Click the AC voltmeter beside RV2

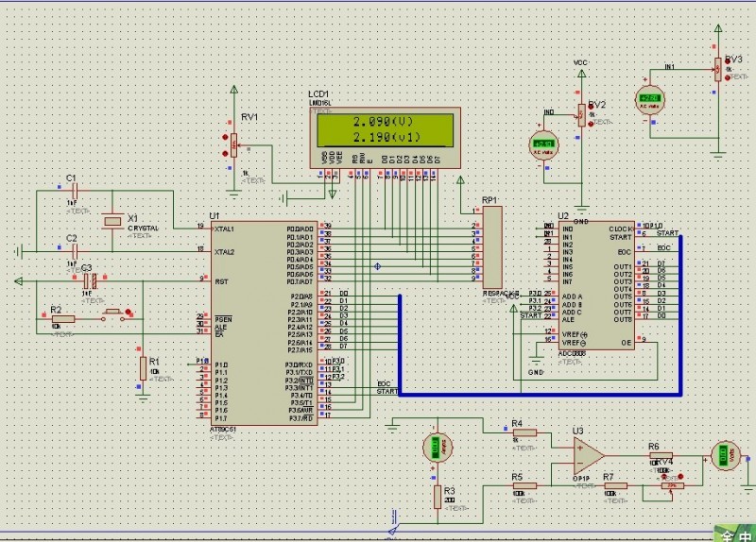click(x=543, y=144)
